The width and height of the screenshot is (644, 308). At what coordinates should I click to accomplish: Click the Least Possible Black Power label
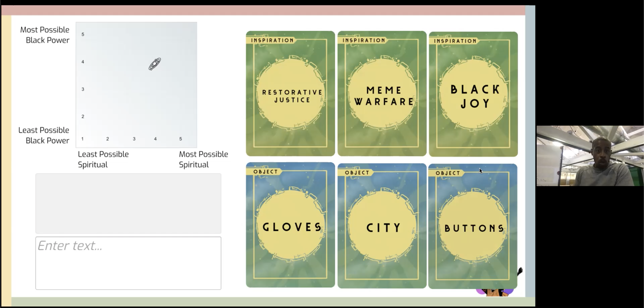point(44,135)
